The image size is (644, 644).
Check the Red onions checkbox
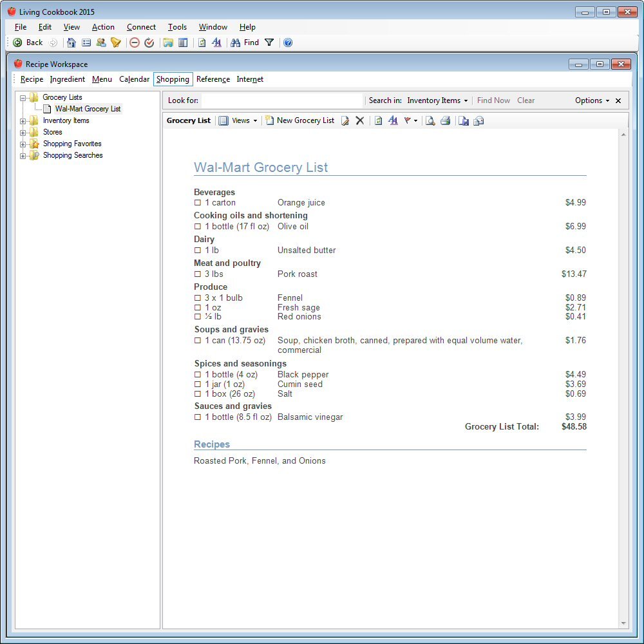[198, 317]
